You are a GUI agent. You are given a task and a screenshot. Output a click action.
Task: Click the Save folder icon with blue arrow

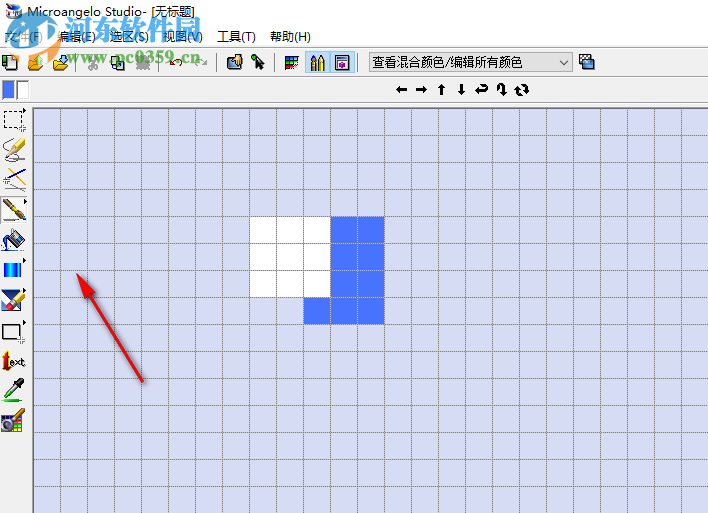tap(61, 62)
